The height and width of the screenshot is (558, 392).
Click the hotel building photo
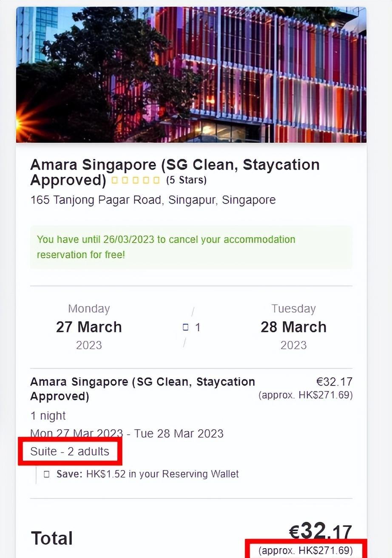click(x=191, y=74)
